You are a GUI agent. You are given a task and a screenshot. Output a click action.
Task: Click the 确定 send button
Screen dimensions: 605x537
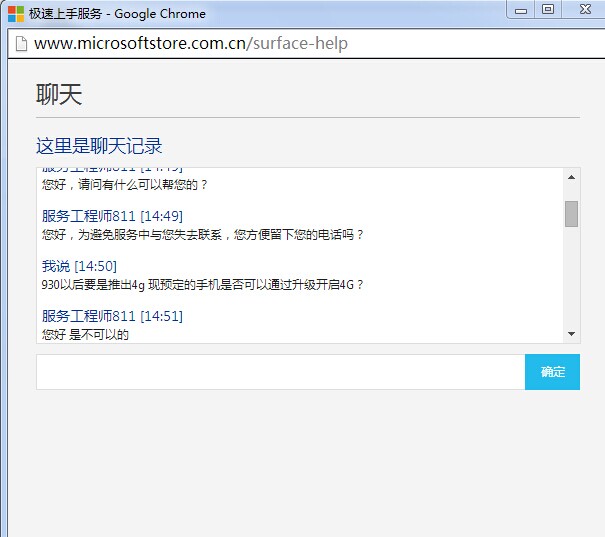[552, 372]
